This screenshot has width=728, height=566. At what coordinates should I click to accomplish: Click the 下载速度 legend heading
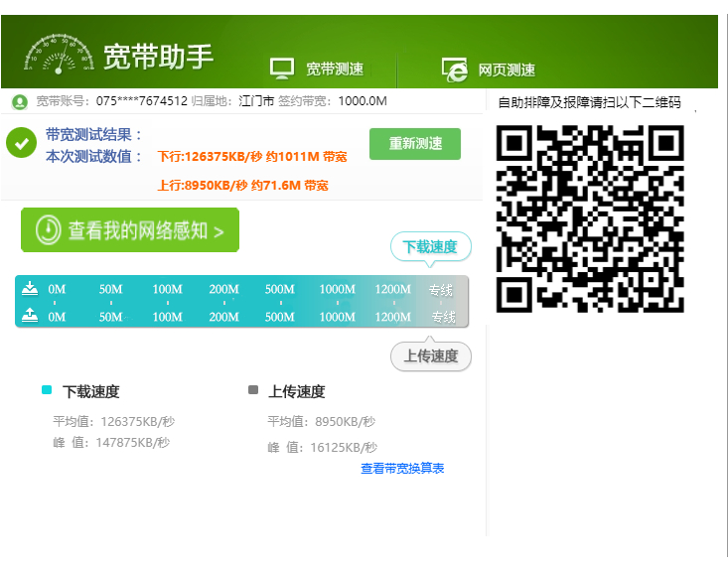click(x=91, y=392)
